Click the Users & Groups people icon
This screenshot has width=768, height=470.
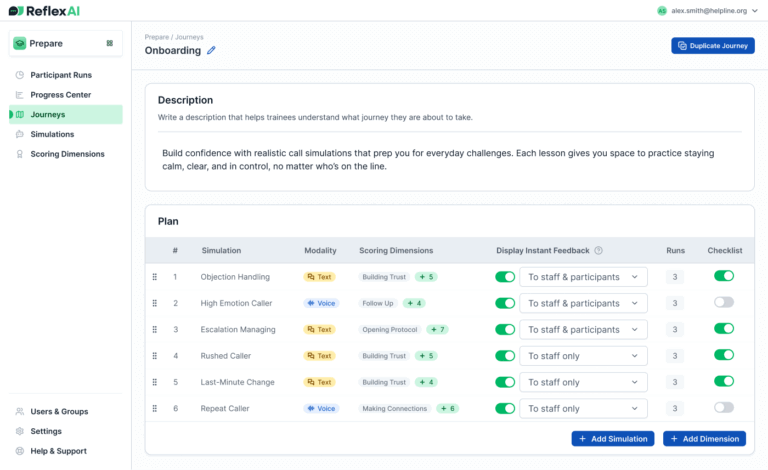coord(20,412)
